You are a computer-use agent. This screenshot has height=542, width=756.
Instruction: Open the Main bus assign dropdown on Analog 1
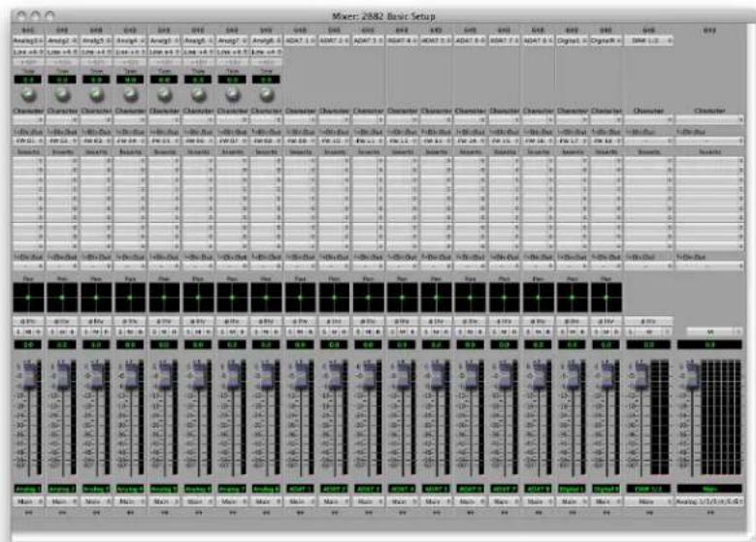click(x=28, y=501)
